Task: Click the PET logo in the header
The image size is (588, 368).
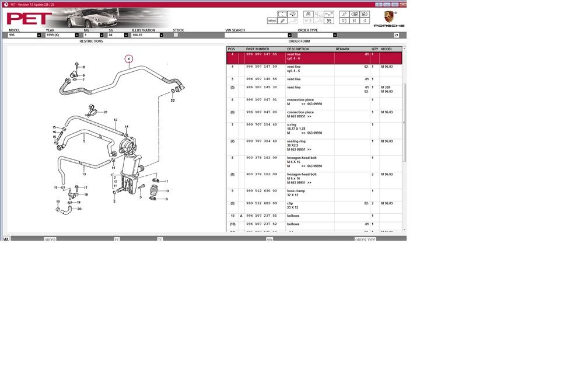Action: 29,19
